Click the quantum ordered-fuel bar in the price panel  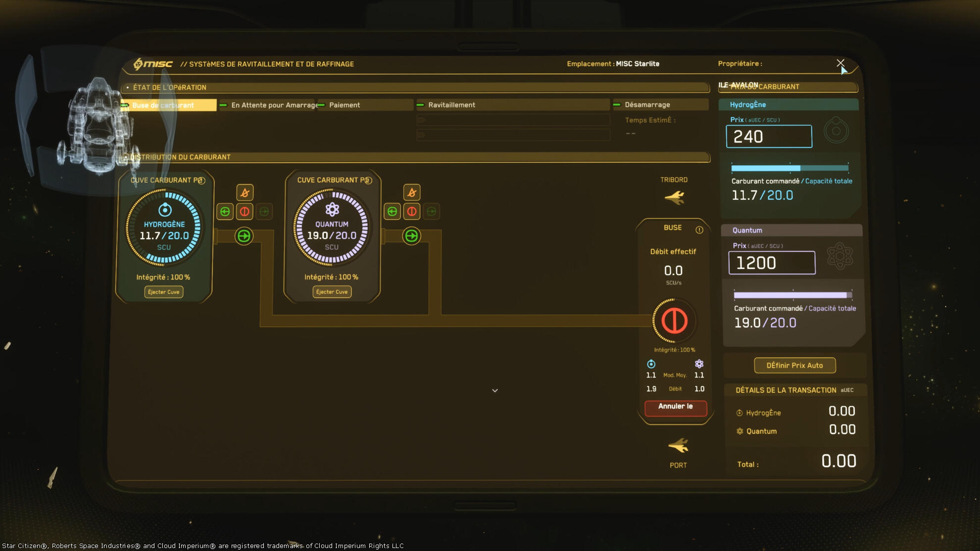(x=793, y=295)
